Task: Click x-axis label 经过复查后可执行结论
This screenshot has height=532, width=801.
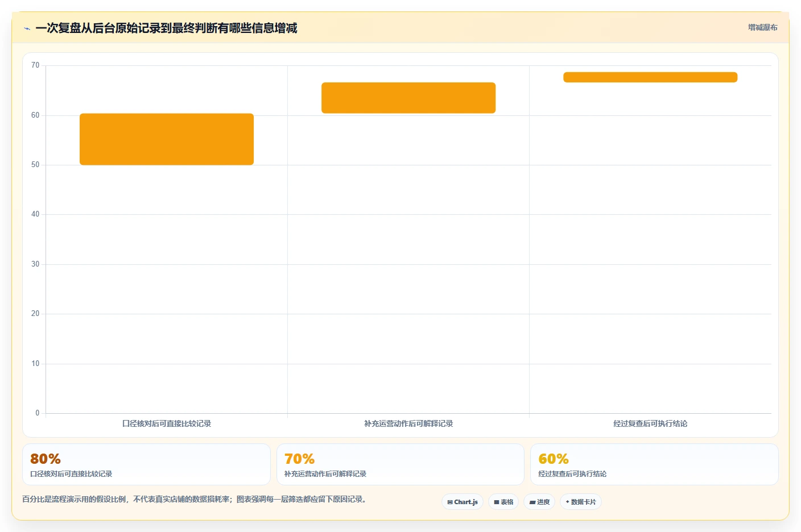Action: [x=650, y=423]
